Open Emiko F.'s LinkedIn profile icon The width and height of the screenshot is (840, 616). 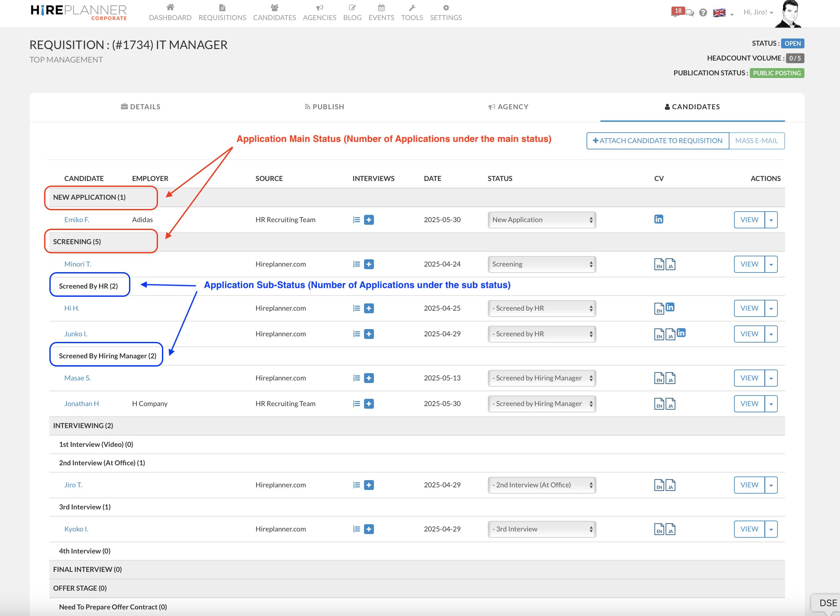click(x=659, y=219)
